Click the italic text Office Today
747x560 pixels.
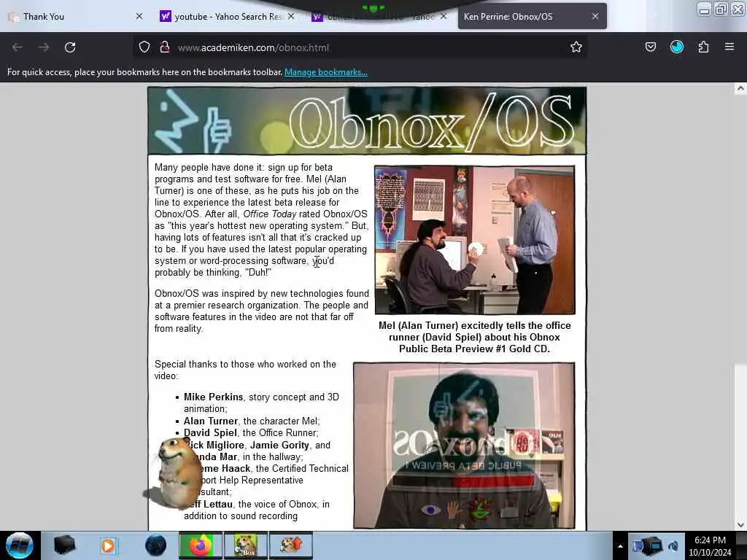(270, 214)
